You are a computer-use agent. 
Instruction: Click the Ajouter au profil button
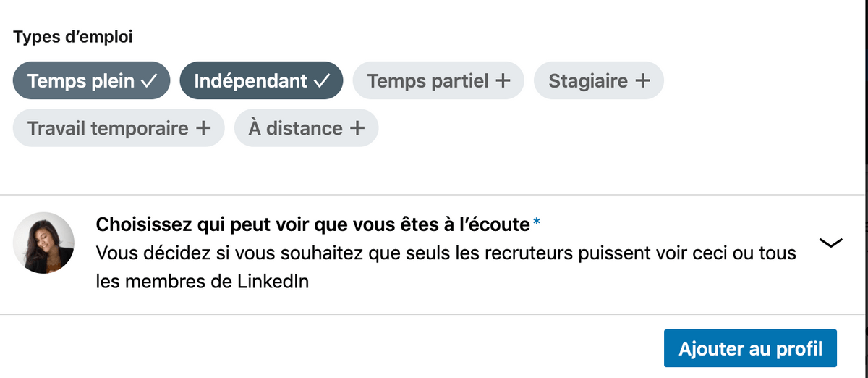click(750, 349)
